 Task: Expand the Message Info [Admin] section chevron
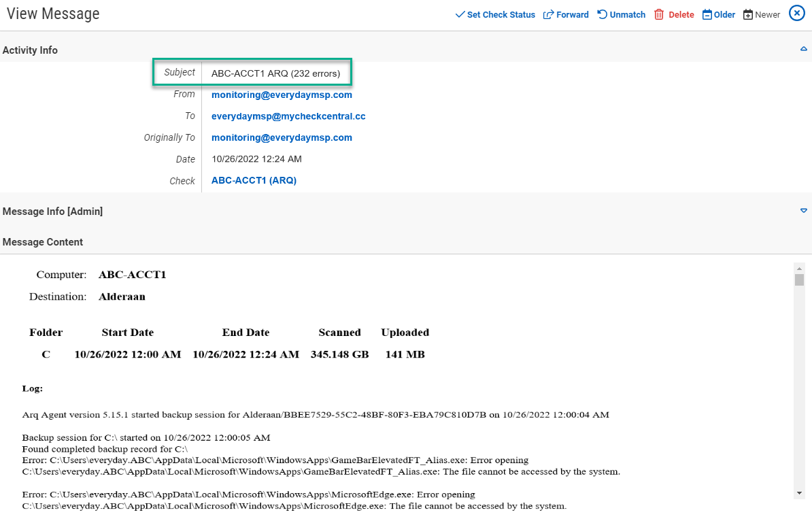(803, 211)
